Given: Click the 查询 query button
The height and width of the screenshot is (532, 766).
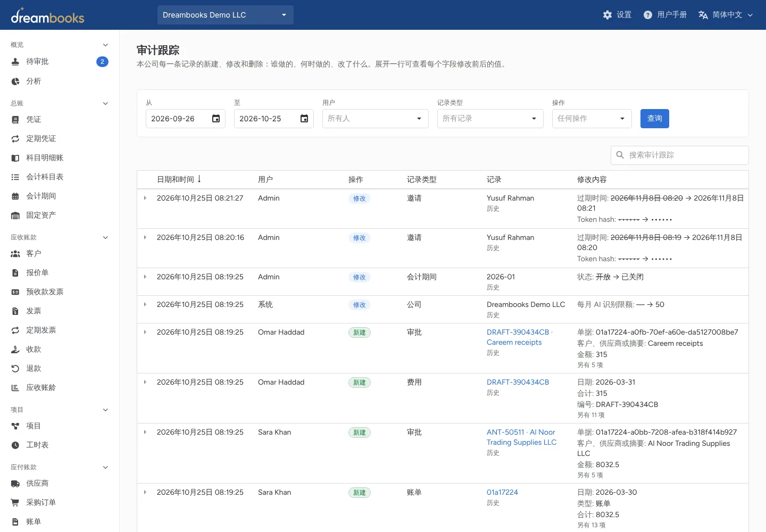Looking at the screenshot, I should 655,119.
